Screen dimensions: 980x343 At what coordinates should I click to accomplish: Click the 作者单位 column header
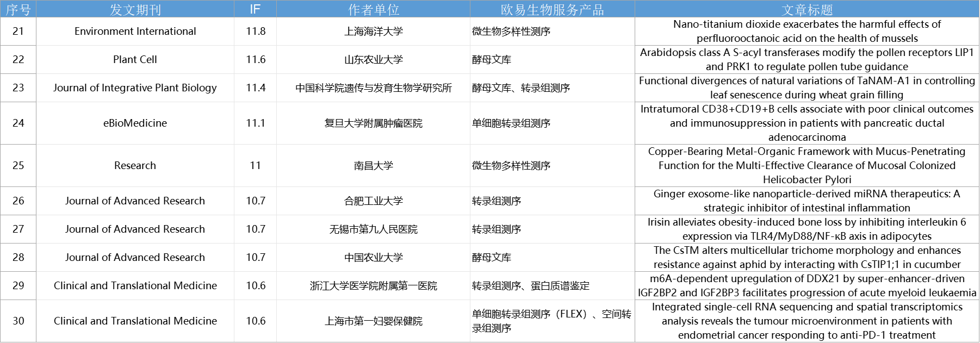(x=373, y=9)
